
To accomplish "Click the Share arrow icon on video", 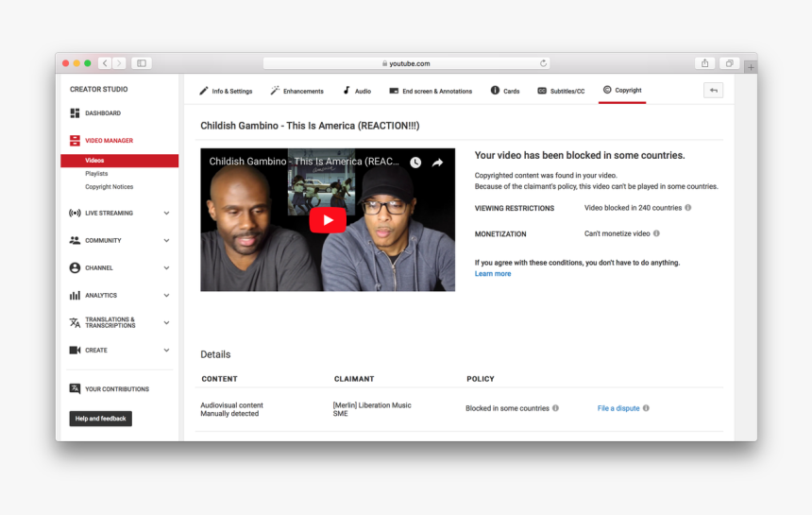I will (x=437, y=163).
